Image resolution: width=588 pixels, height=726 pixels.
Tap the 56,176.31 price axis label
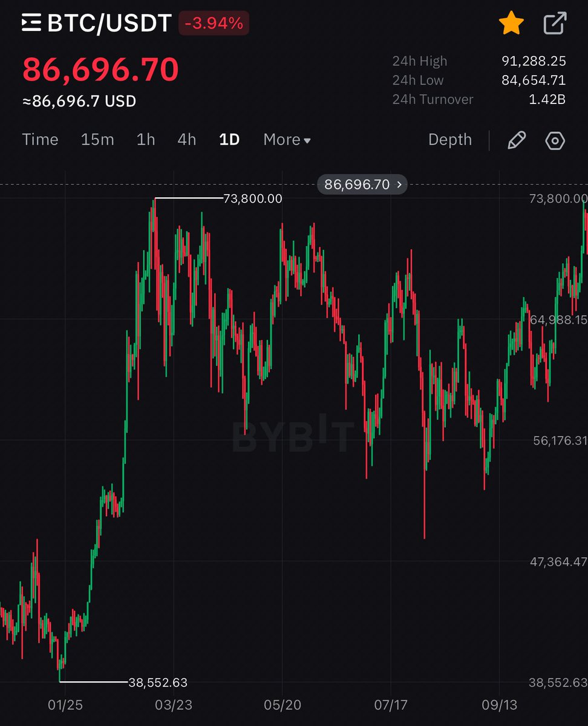point(560,440)
